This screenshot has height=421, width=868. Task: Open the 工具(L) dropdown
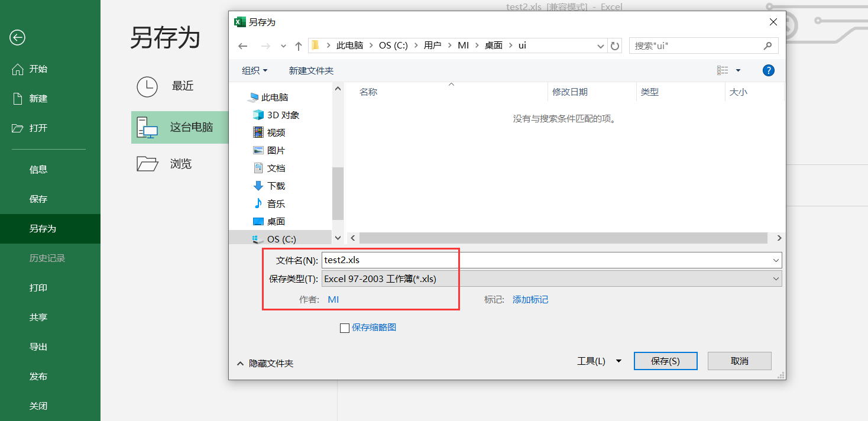599,361
